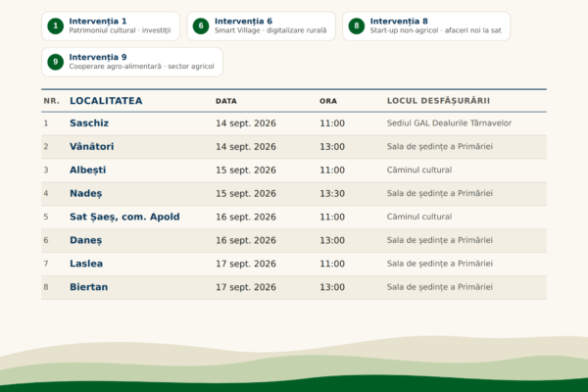This screenshot has height=392, width=588.
Task: Open the Intervenția 6 Smart Village card
Action: pyautogui.click(x=262, y=25)
